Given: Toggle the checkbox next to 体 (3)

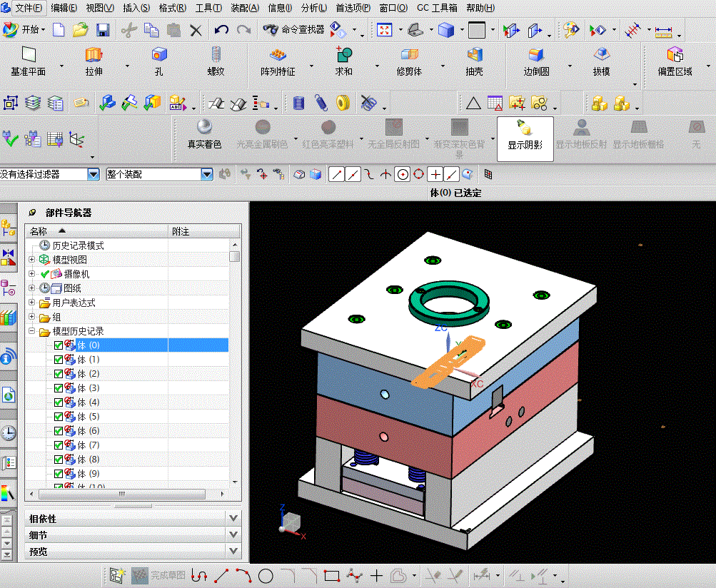Looking at the screenshot, I should pos(59,388).
